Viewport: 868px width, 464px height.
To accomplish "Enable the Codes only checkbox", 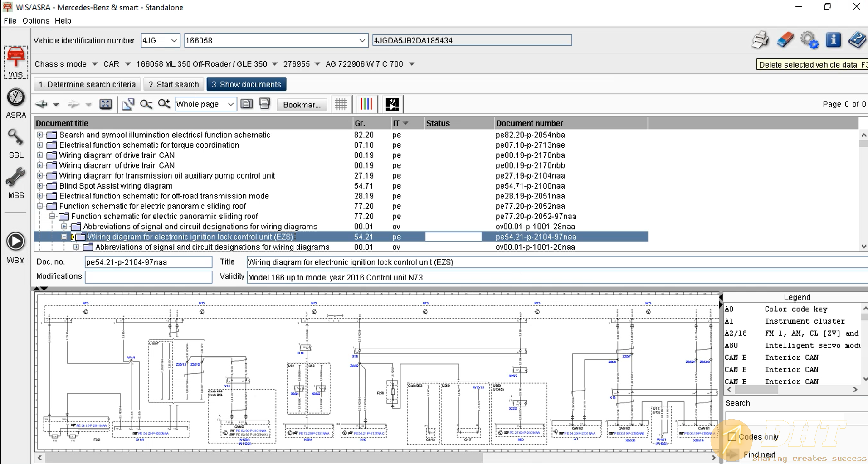I will click(x=731, y=437).
